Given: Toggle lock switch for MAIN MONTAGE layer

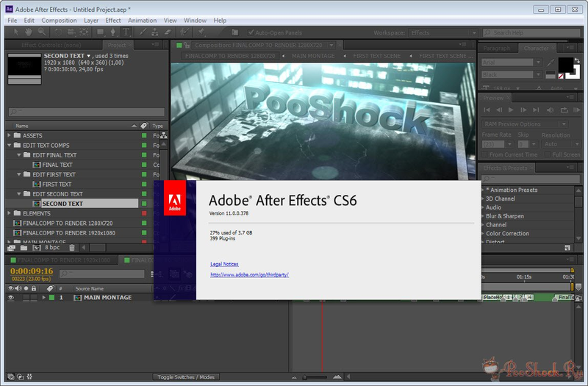Looking at the screenshot, I should [x=34, y=298].
